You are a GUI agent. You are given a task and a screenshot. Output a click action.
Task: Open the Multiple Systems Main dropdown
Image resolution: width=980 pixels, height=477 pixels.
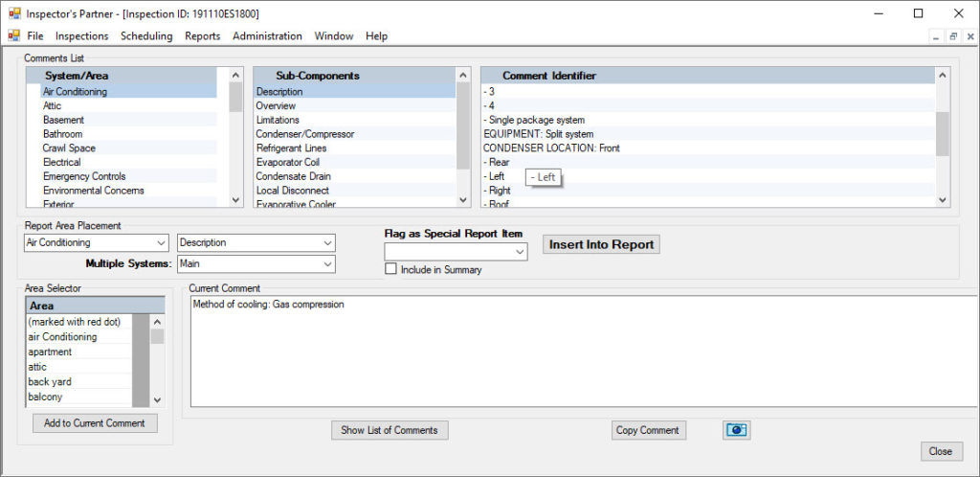pos(328,263)
